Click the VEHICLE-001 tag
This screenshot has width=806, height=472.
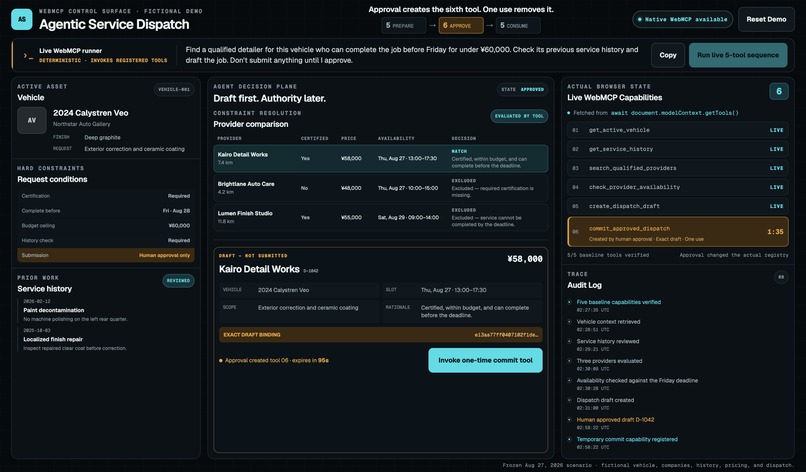(174, 89)
